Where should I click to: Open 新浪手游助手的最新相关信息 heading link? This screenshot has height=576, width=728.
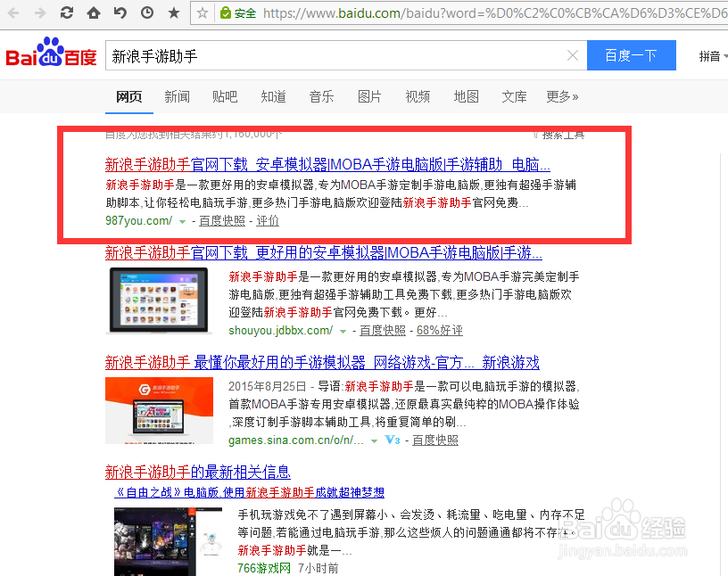click(x=198, y=472)
